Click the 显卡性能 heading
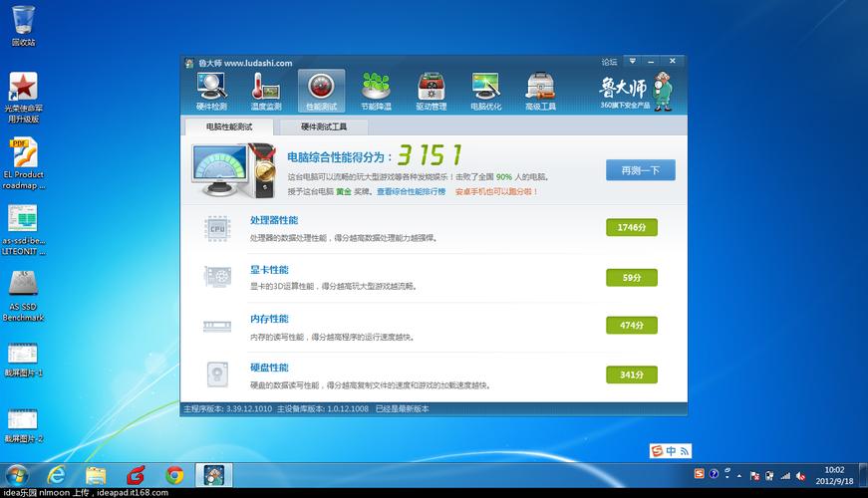This screenshot has width=868, height=498. pos(269,270)
